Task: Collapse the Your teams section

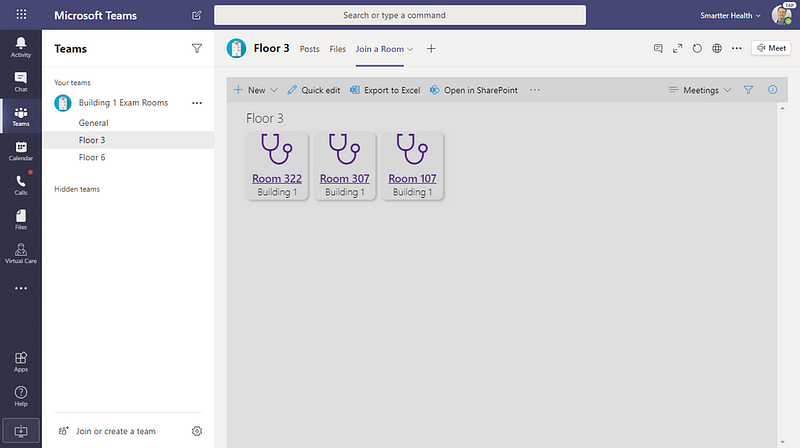Action: pyautogui.click(x=72, y=82)
